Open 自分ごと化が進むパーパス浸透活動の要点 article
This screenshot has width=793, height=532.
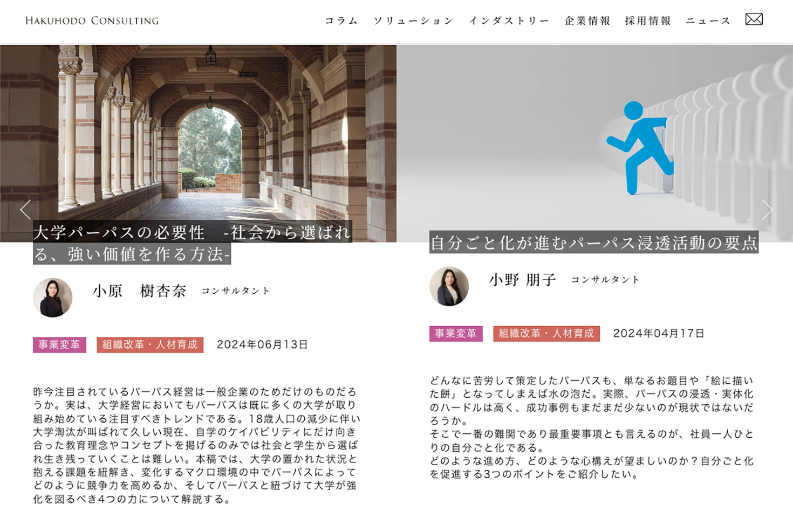(x=593, y=243)
